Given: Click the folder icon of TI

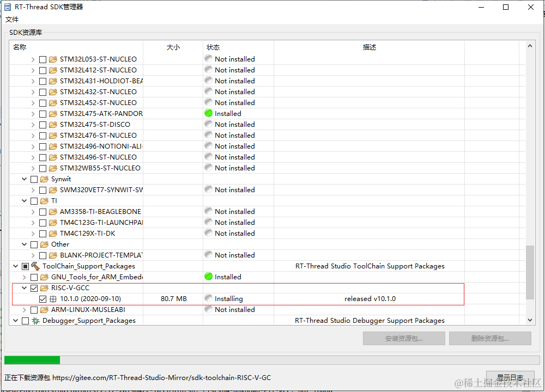Looking at the screenshot, I should coord(44,201).
